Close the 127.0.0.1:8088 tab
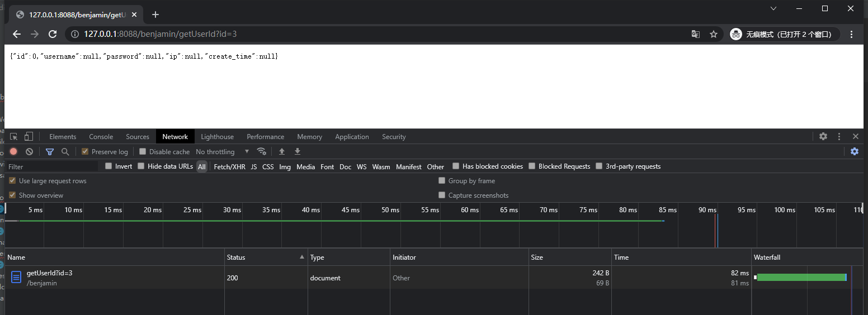The width and height of the screenshot is (868, 315). click(x=134, y=15)
